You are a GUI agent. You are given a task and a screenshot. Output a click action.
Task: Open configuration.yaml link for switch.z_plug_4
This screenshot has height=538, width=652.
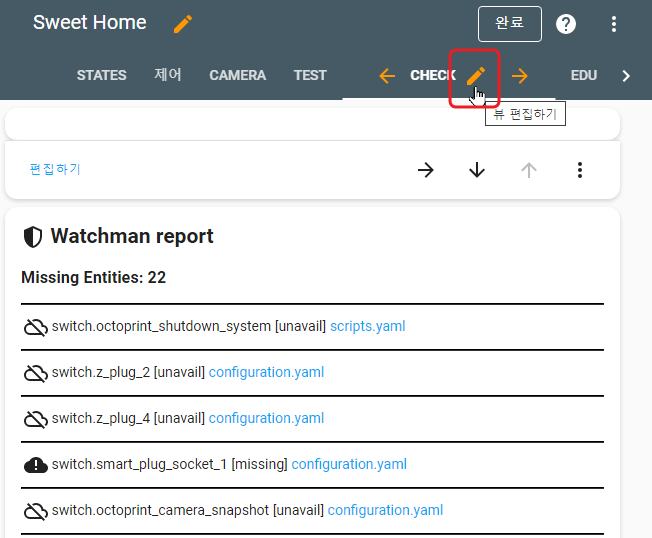coord(266,418)
